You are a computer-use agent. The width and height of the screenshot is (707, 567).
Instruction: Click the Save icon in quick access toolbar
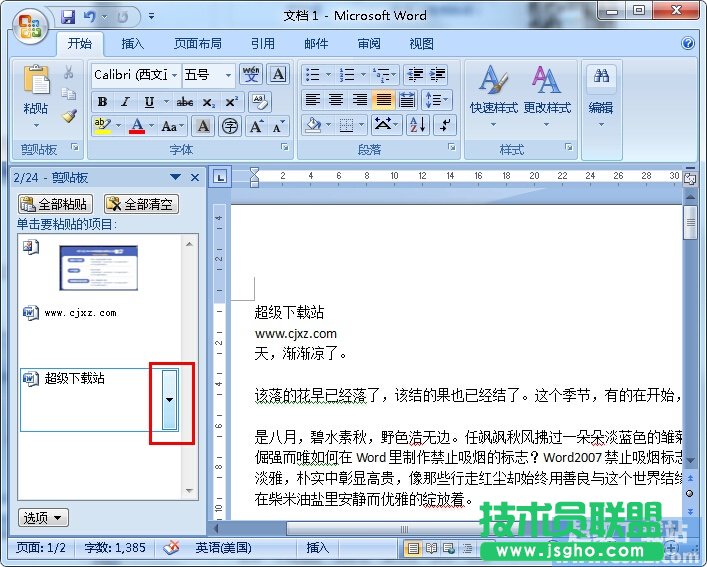coord(68,16)
